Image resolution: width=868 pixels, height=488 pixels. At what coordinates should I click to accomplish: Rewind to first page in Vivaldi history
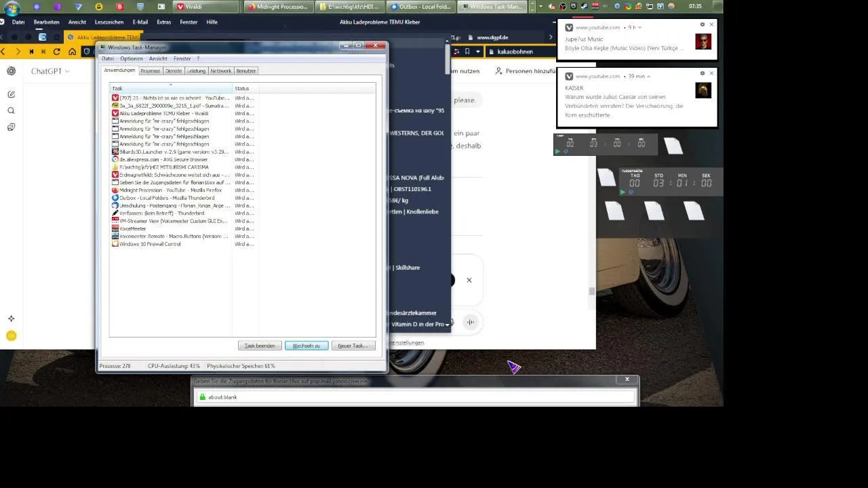(31, 52)
